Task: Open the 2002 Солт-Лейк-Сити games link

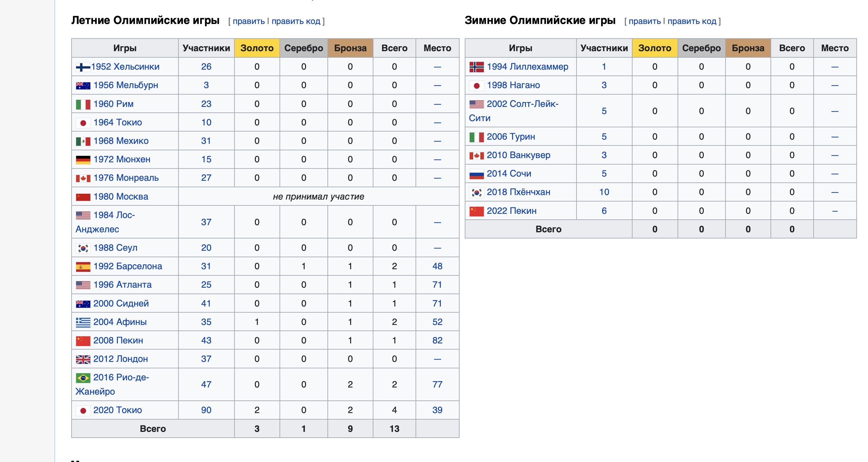Action: 514,111
